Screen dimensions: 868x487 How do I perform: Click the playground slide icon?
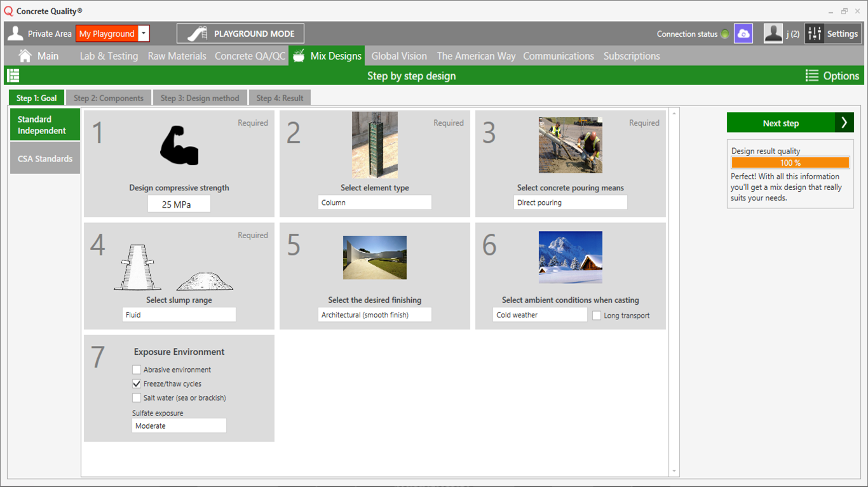click(x=198, y=34)
